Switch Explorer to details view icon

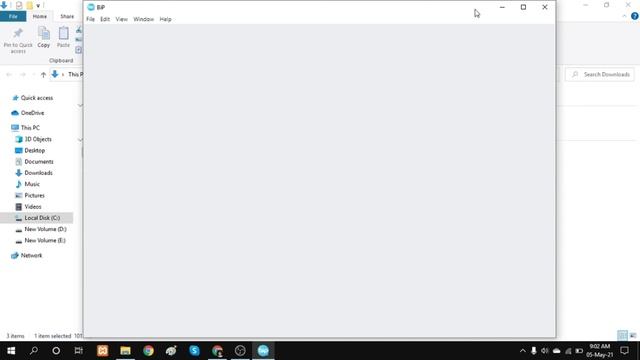coord(622,336)
